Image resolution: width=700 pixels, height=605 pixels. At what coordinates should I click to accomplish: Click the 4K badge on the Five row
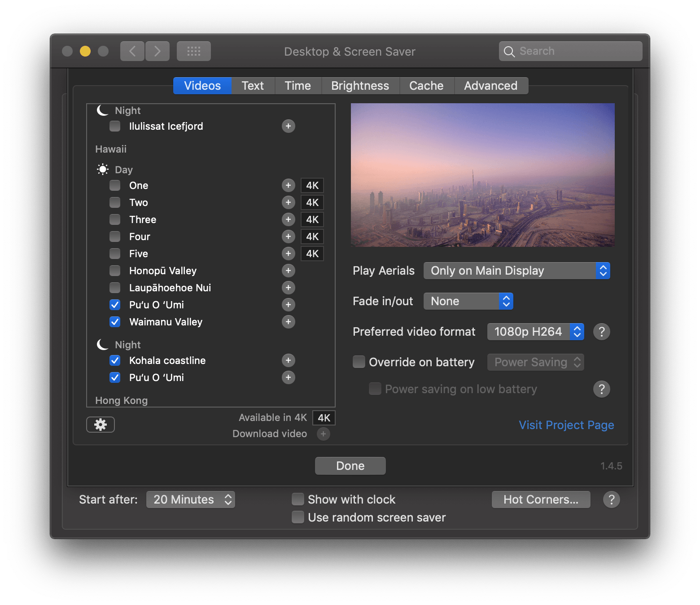click(312, 254)
